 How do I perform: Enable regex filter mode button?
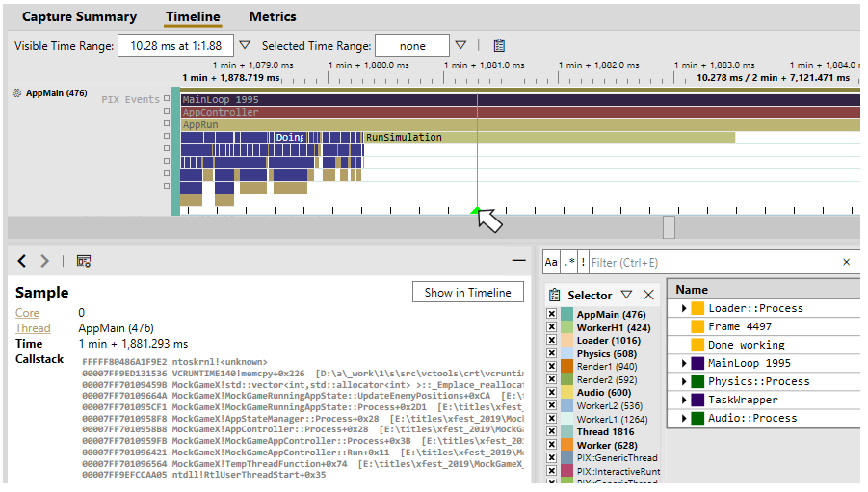tap(568, 262)
